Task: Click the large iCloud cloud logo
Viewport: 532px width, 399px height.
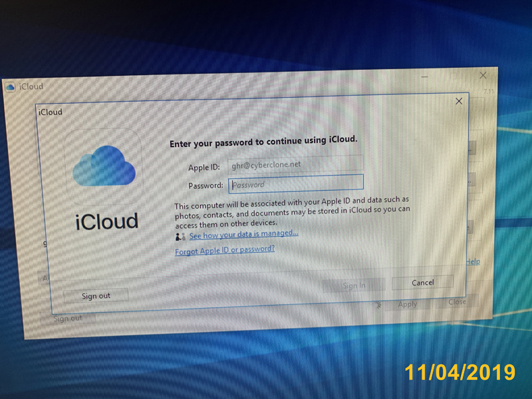Action: click(x=104, y=166)
